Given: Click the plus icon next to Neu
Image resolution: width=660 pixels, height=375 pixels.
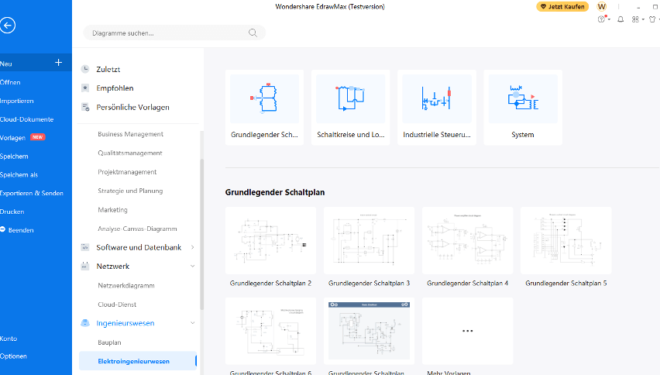Looking at the screenshot, I should (x=59, y=63).
